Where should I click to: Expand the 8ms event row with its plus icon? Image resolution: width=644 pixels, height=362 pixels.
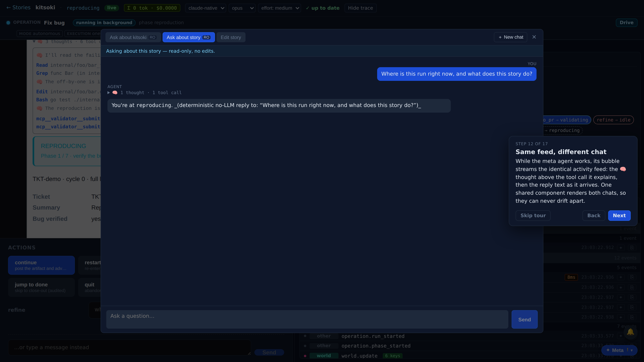coord(621,277)
